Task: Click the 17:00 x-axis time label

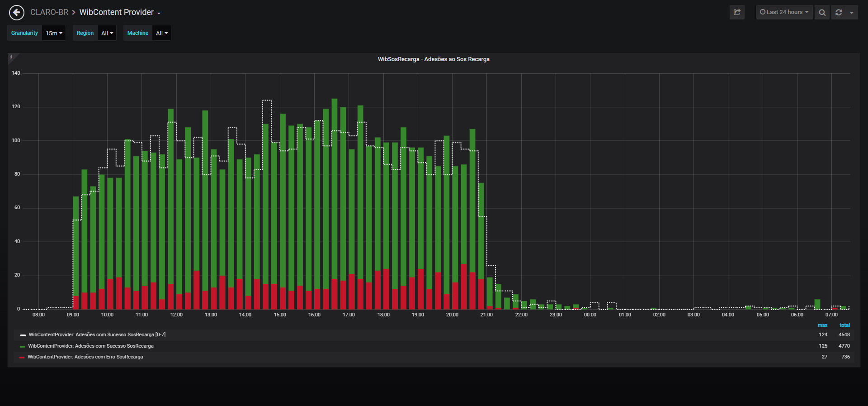Action: click(349, 315)
